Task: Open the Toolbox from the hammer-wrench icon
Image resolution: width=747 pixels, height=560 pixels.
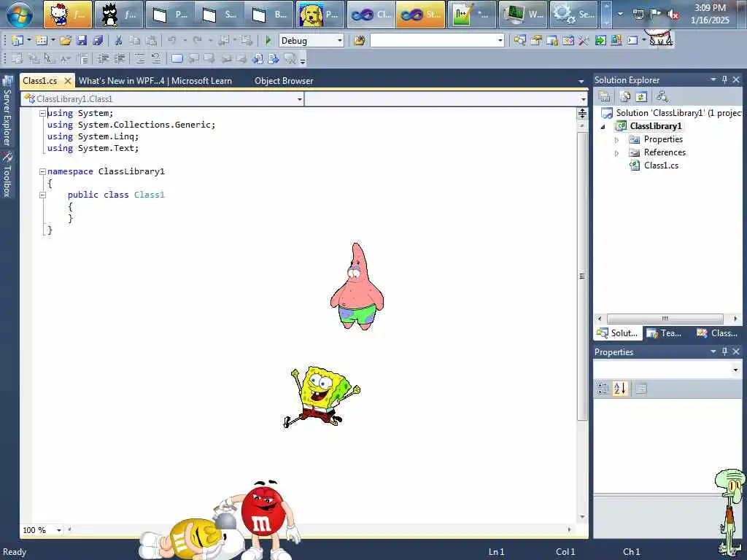Action: [x=584, y=41]
